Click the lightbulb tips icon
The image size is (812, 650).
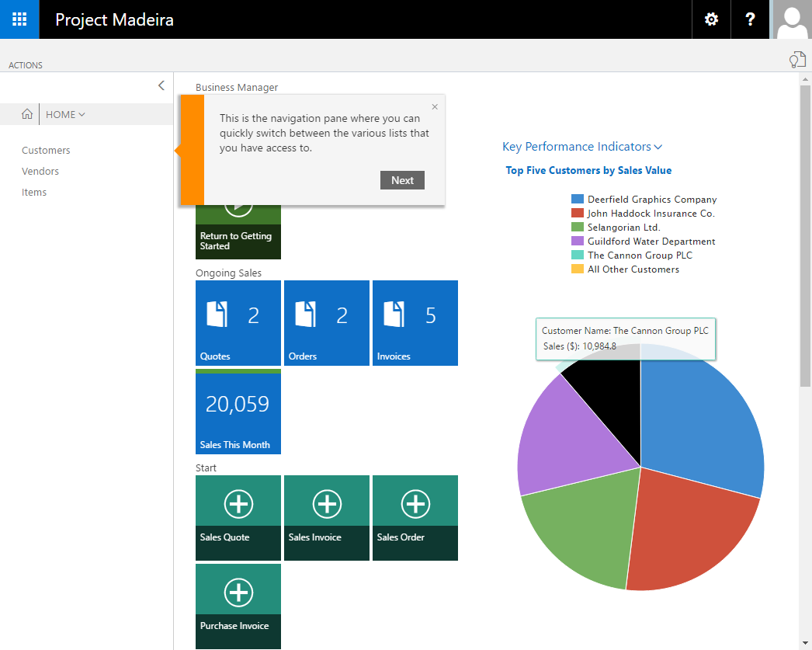796,61
